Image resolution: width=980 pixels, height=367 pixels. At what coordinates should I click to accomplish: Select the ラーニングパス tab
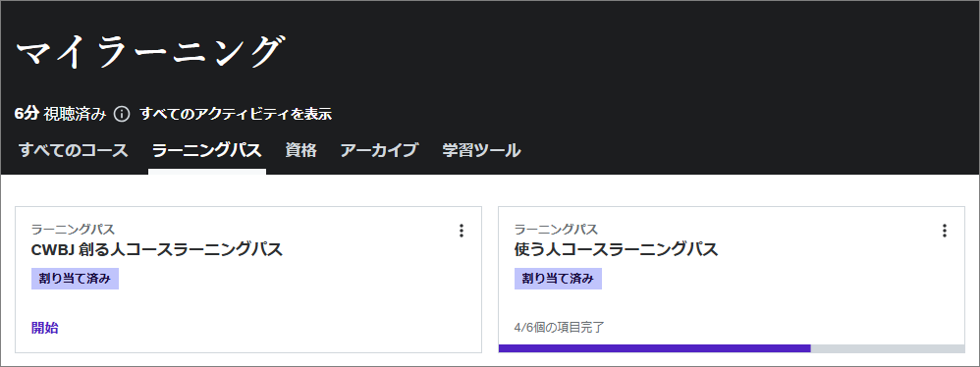point(207,150)
